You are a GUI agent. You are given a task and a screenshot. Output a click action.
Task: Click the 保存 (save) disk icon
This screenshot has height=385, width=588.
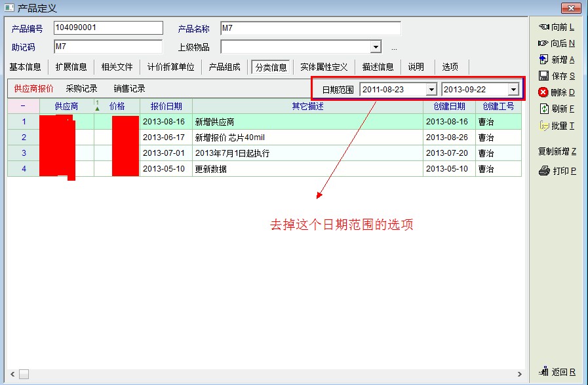(x=543, y=76)
